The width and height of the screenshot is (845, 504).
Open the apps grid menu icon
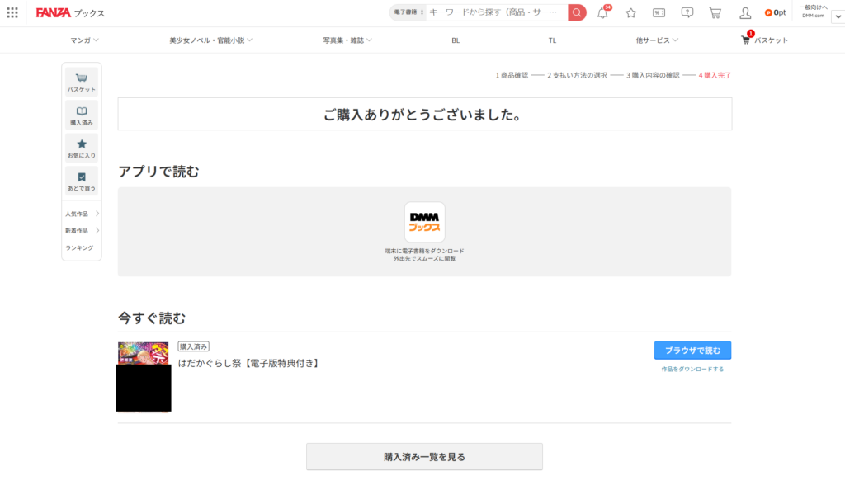tap(12, 12)
